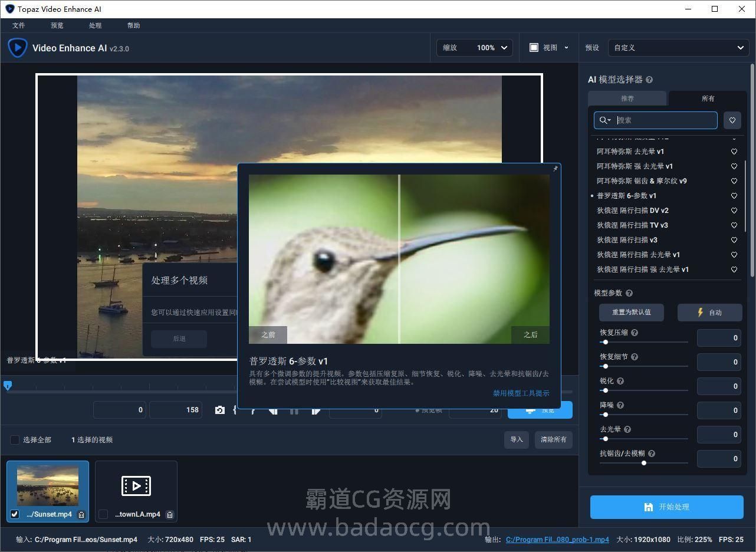Click the 导入 import button

(x=517, y=439)
